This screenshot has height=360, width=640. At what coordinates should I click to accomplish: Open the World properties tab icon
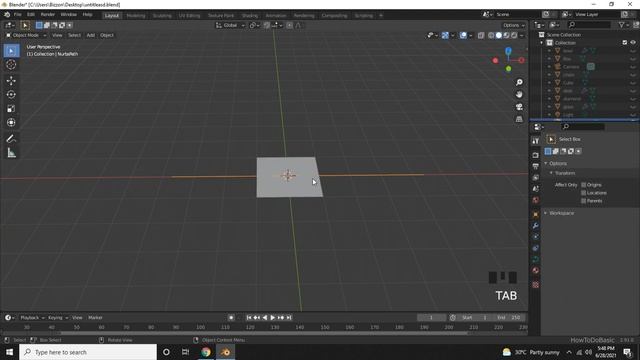tap(536, 200)
